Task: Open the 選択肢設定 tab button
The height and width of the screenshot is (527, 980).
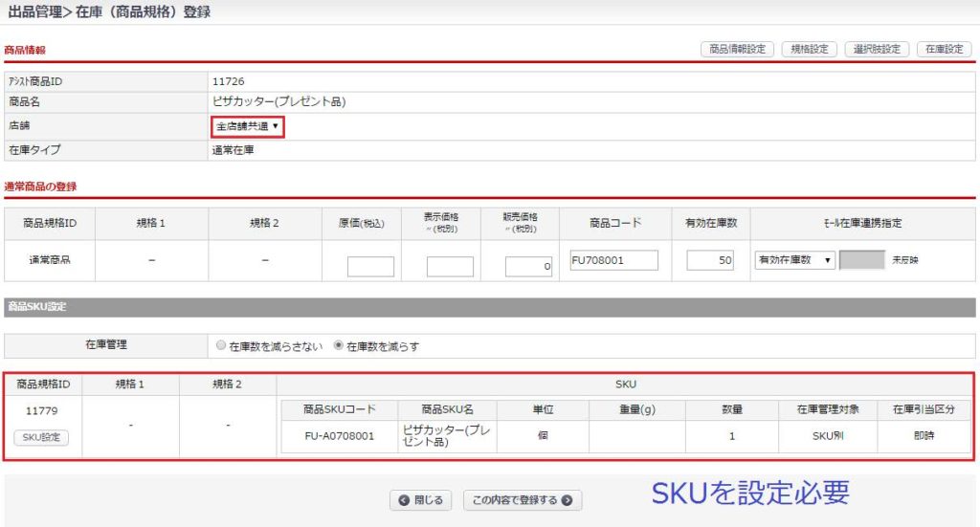Action: click(x=877, y=49)
